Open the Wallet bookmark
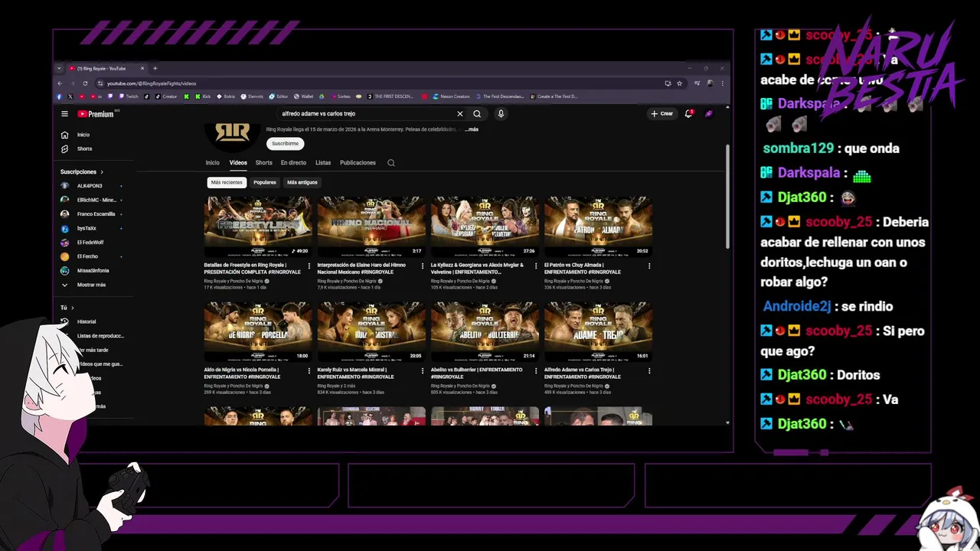 [x=303, y=96]
